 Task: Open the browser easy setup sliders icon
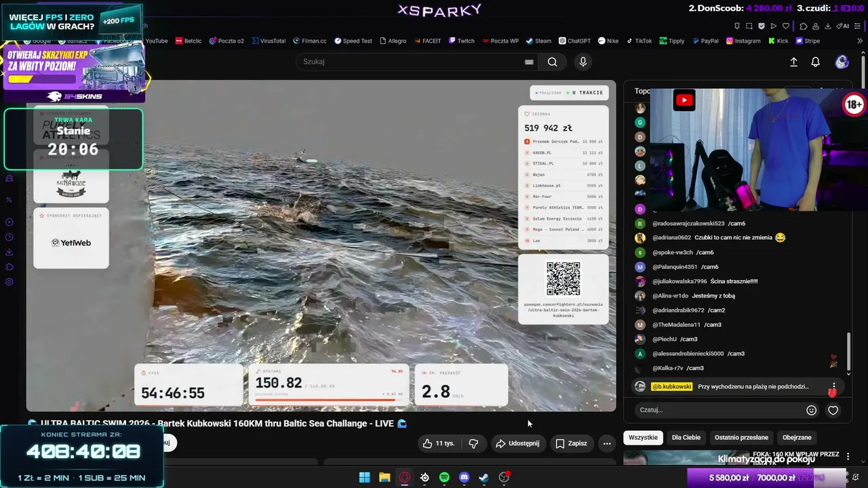(858, 26)
